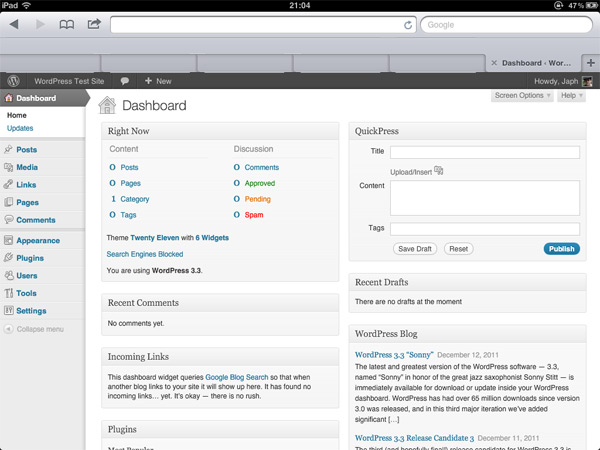Click the Plugins plug icon in sidebar
The width and height of the screenshot is (600, 450).
click(x=8, y=258)
